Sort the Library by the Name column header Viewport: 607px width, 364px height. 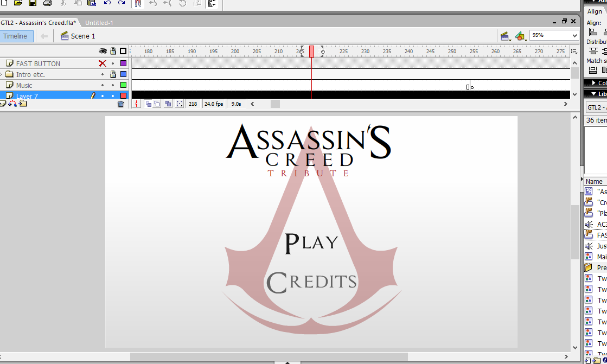tap(594, 181)
